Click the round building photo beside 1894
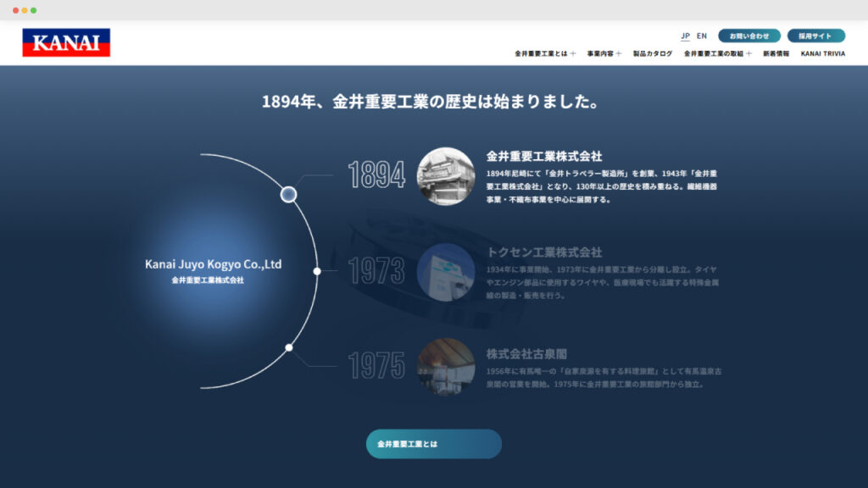Screen dimensions: 868x488 click(446, 176)
